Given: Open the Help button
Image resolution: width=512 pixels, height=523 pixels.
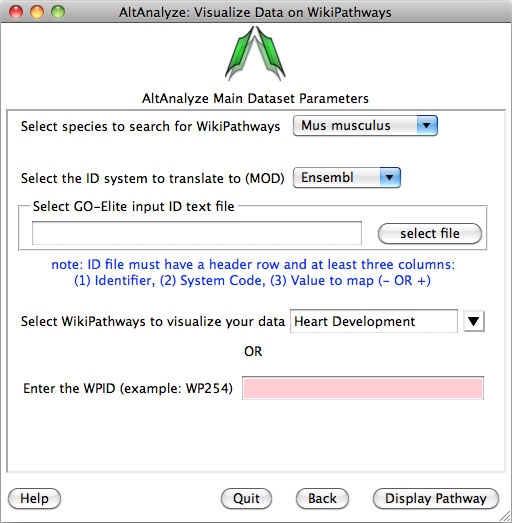Looking at the screenshot, I should click(x=34, y=499).
